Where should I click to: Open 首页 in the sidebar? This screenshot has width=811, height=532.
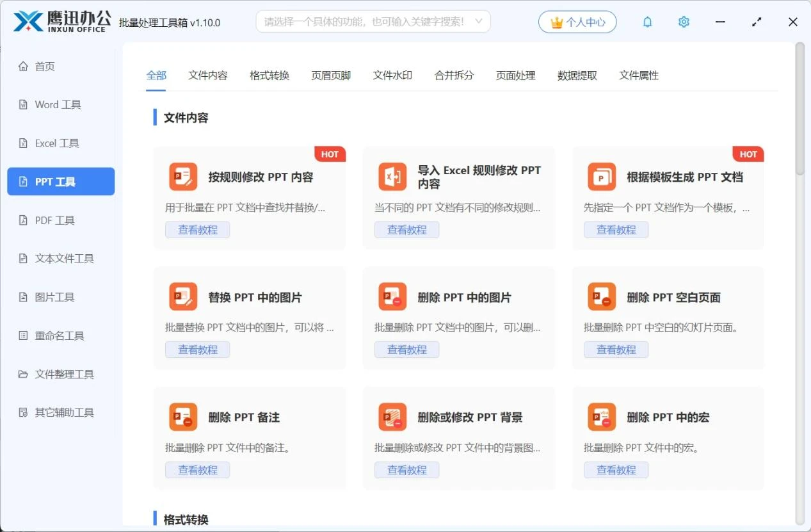(x=61, y=66)
